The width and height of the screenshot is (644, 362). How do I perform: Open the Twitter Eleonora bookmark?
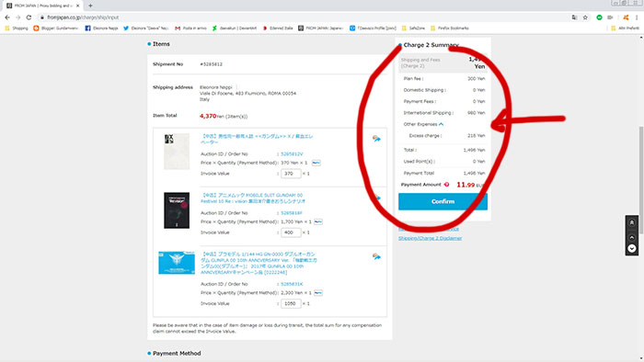pos(145,28)
